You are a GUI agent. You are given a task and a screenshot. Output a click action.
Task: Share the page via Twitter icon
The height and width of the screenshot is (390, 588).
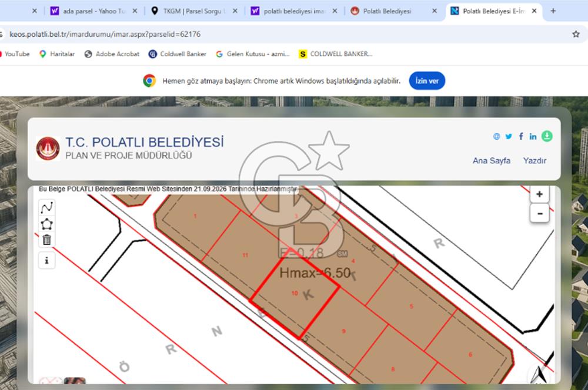coord(509,136)
